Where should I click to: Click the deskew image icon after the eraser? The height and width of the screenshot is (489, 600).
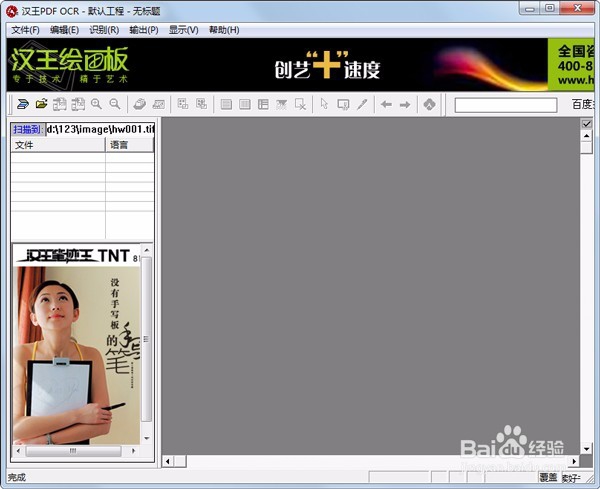158,104
